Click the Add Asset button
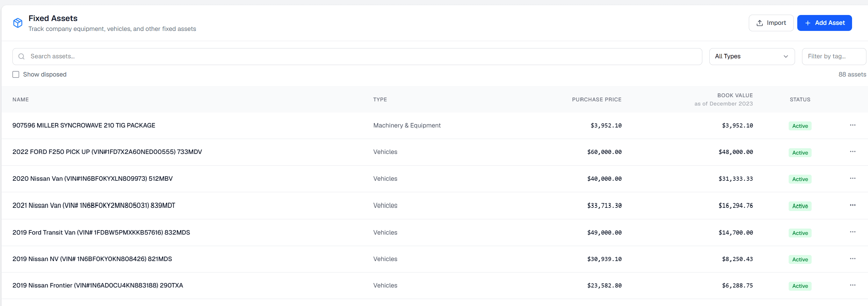Image resolution: width=868 pixels, height=306 pixels. pos(824,23)
